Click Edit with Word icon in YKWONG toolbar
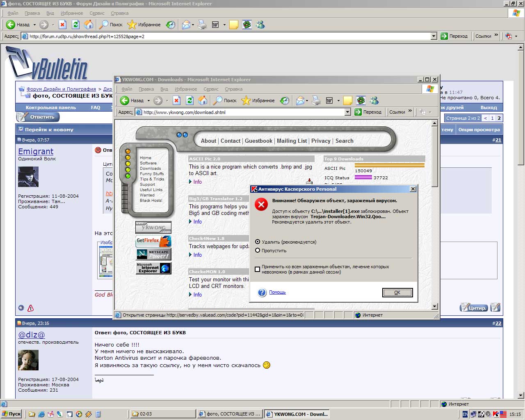The image size is (525, 420). click(329, 100)
